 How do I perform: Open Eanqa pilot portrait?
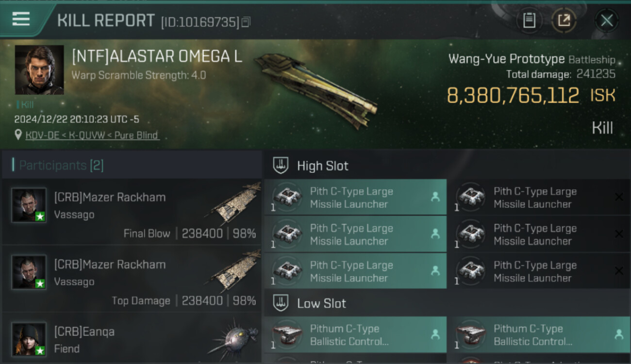29,339
